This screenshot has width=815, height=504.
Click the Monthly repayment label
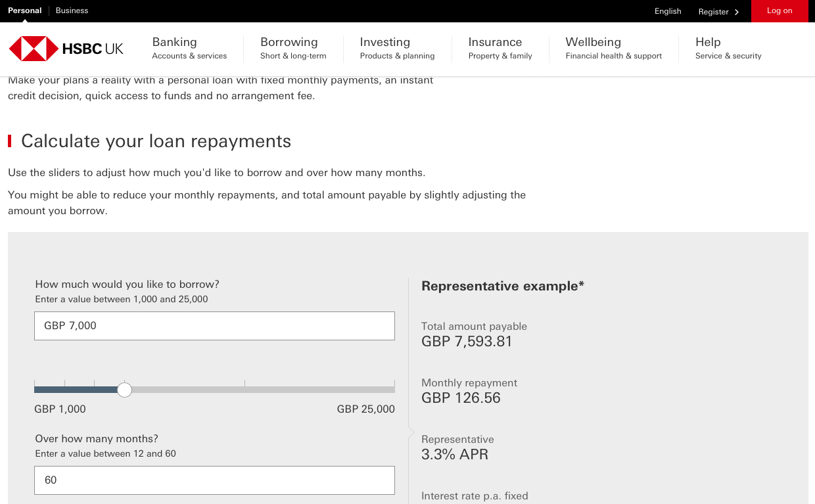click(x=469, y=383)
